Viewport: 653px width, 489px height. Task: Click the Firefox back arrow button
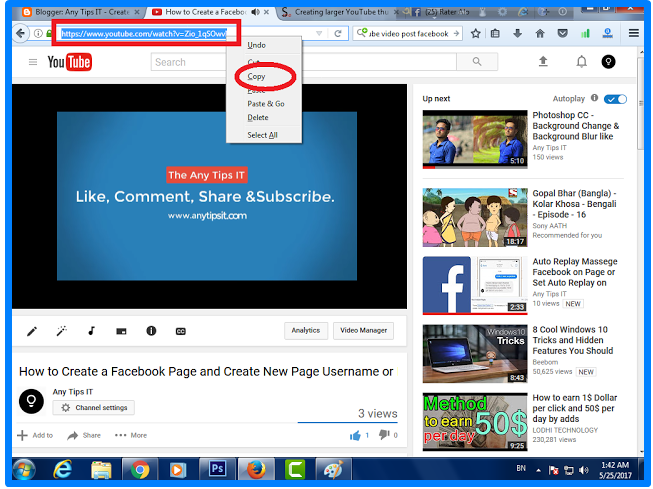pyautogui.click(x=20, y=33)
